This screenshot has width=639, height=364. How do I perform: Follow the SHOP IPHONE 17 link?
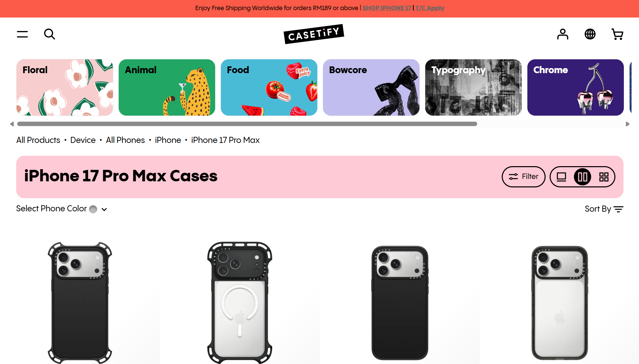pyautogui.click(x=387, y=8)
